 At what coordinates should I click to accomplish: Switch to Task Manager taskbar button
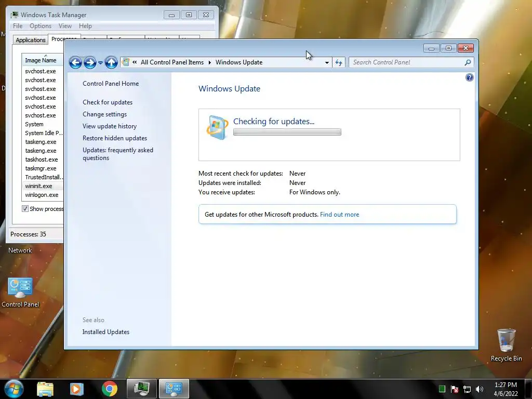(141, 389)
